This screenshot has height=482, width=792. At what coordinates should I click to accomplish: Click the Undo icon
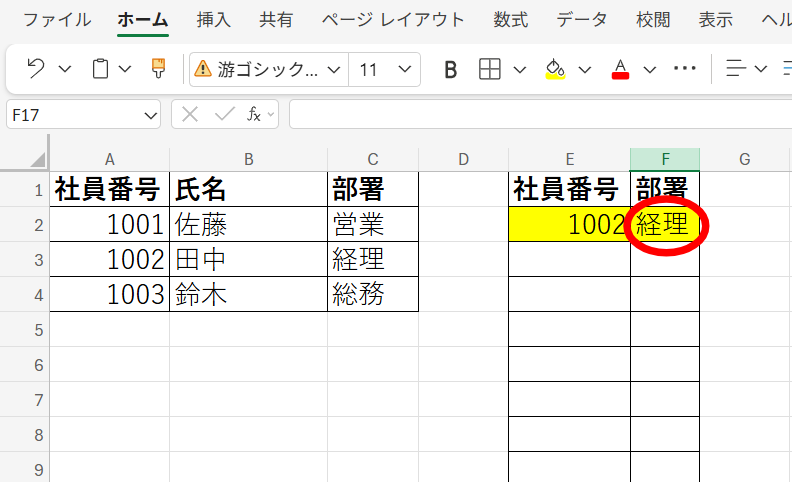coord(36,69)
